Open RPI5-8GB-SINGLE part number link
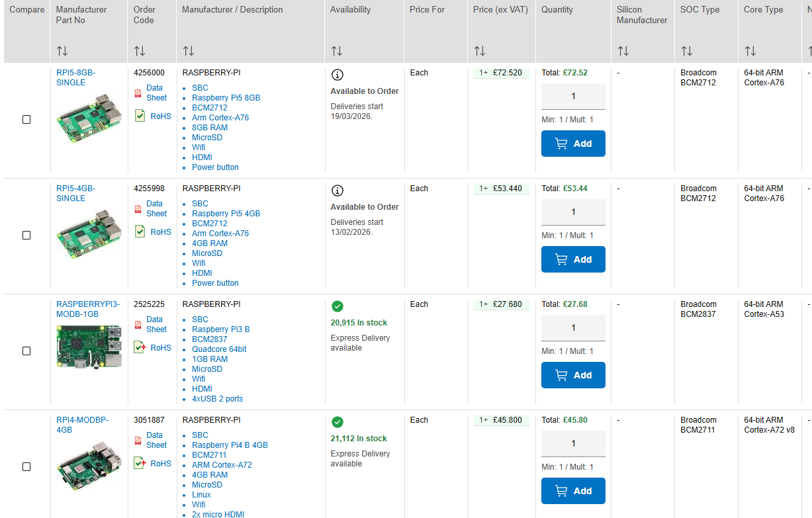Screen dimensions: 812x518 click(x=75, y=77)
